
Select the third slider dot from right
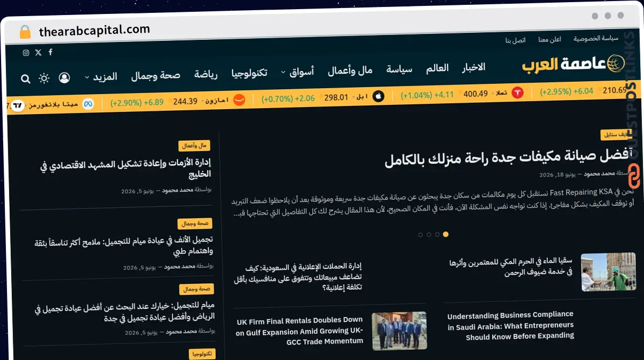coord(429,235)
